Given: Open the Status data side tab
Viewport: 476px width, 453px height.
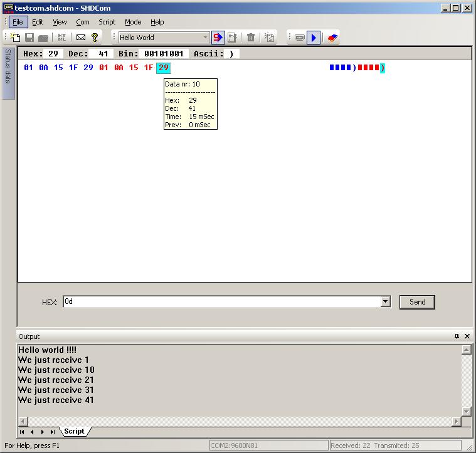Looking at the screenshot, I should coord(8,73).
